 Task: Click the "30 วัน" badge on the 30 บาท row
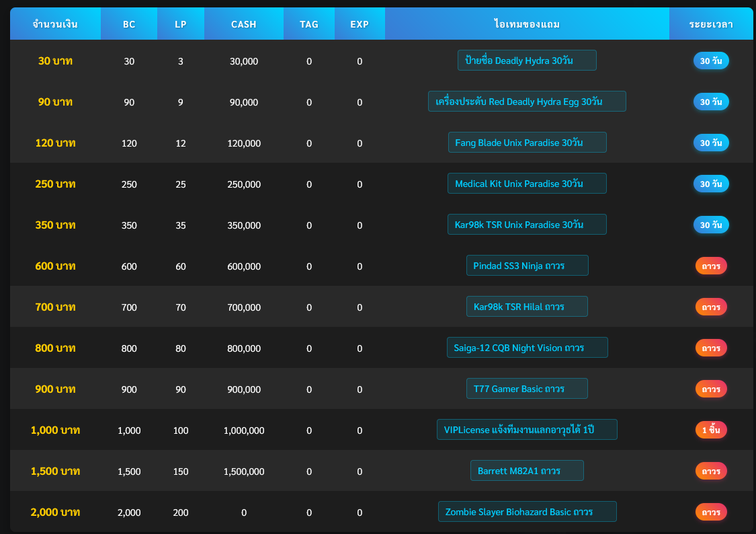point(710,61)
